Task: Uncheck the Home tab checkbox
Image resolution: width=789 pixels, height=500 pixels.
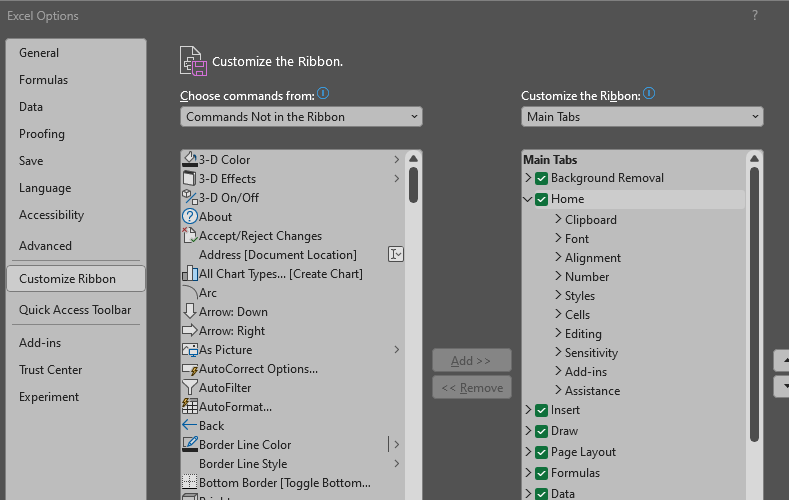Action: click(541, 199)
